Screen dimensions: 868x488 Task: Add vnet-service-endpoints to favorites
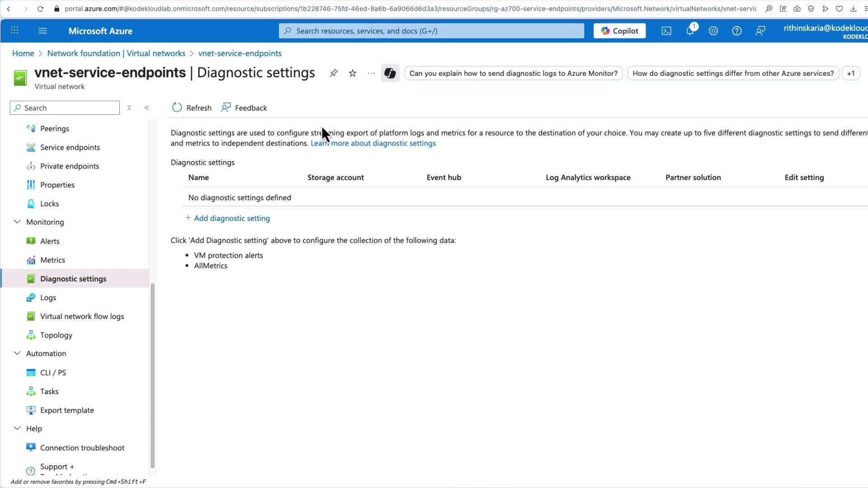point(353,73)
